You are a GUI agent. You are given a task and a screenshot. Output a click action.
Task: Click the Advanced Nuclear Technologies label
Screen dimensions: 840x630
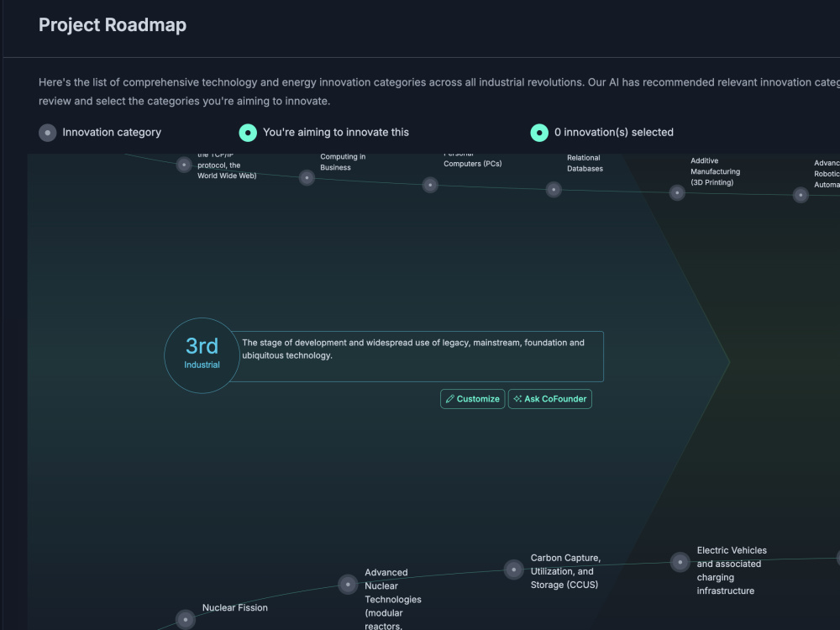pos(392,599)
